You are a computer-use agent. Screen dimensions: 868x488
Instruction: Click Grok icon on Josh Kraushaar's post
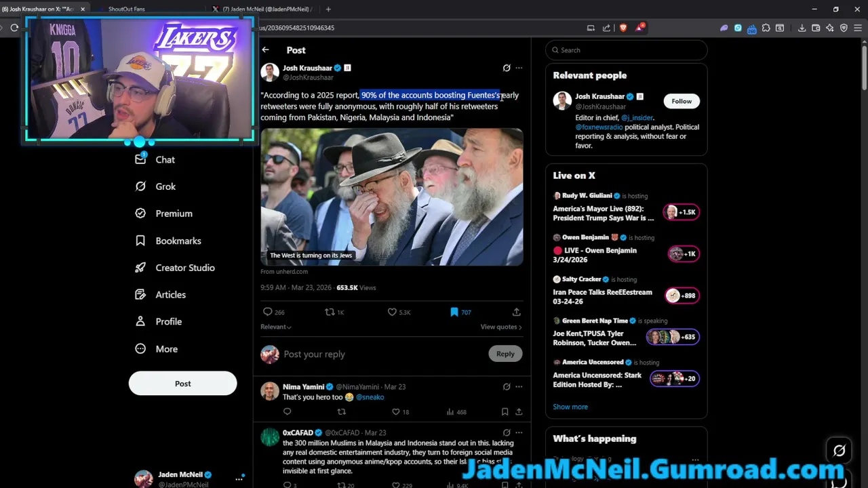coord(507,68)
